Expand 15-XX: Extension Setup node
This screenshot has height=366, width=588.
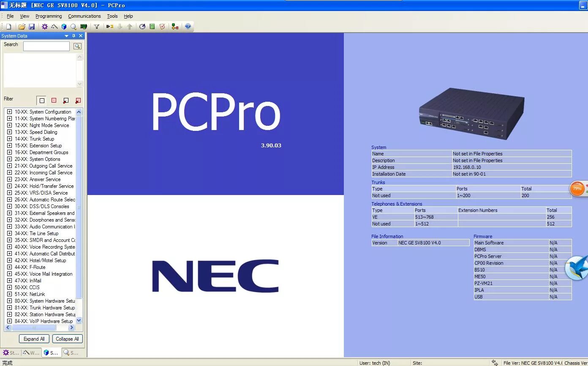coord(9,146)
